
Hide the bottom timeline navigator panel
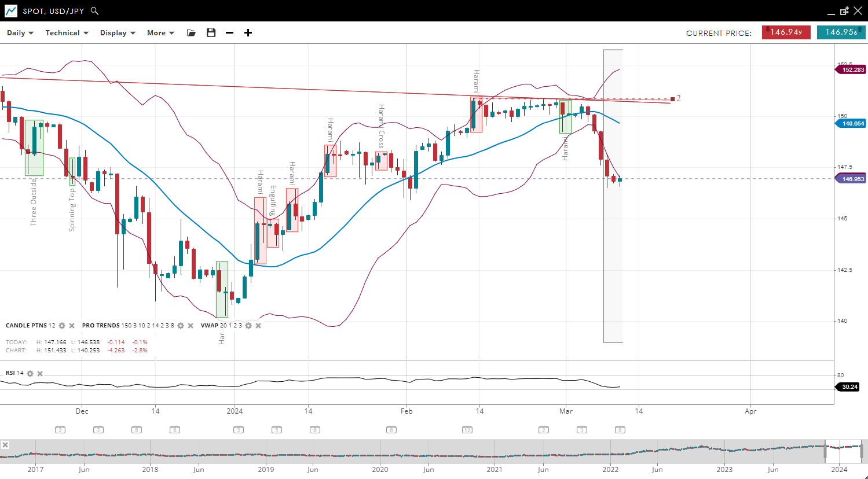[x=5, y=445]
